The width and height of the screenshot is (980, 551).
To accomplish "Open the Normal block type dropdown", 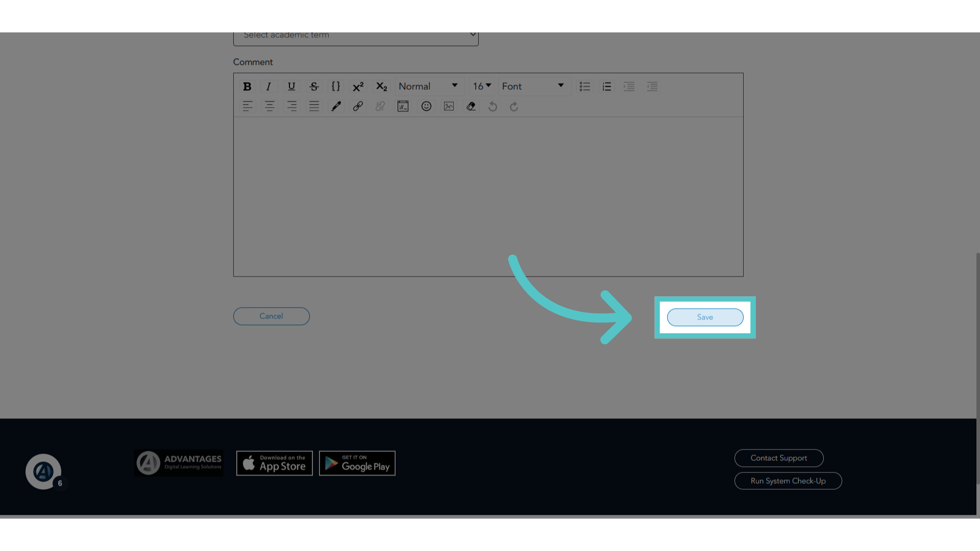I will [428, 86].
